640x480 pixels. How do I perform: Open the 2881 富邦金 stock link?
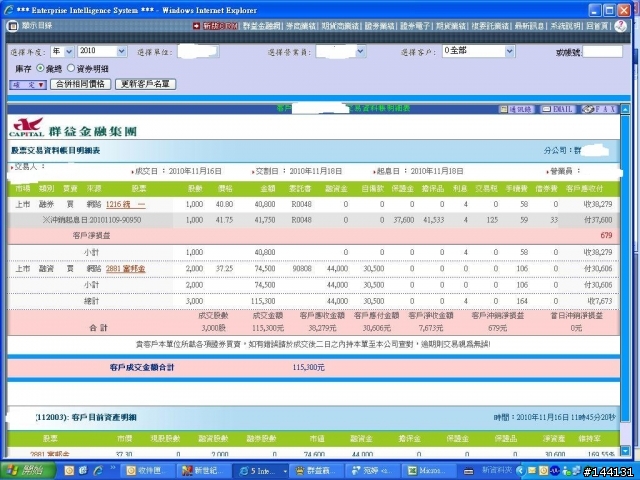[x=126, y=269]
